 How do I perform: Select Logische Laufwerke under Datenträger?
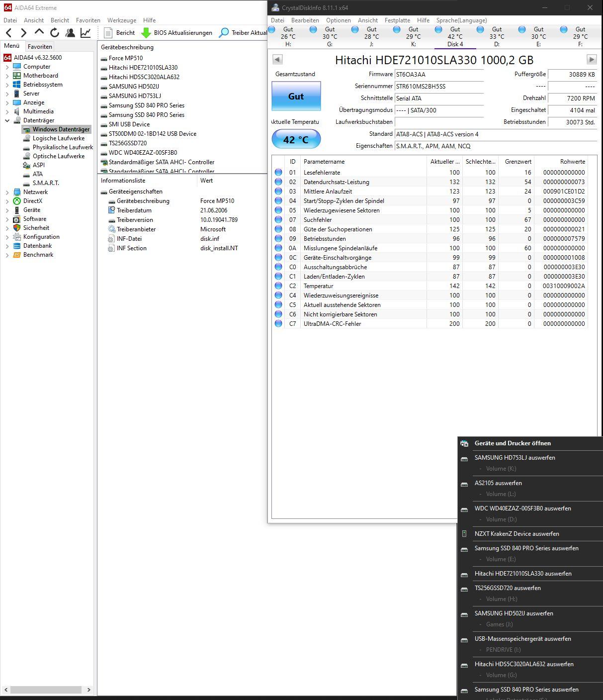59,138
